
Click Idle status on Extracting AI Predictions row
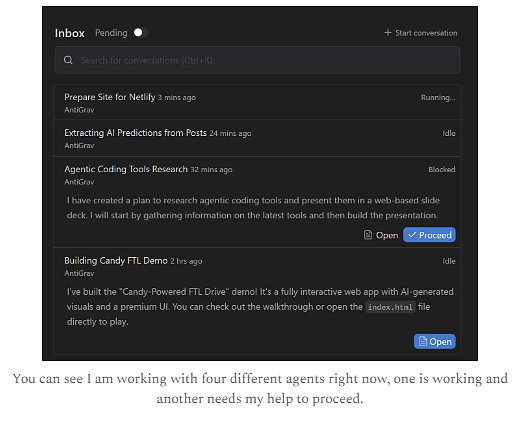pyautogui.click(x=449, y=133)
